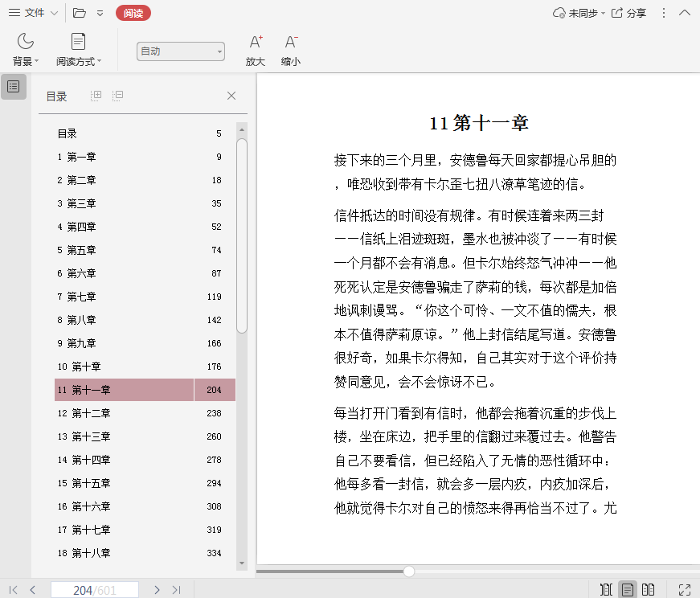Click the Zoom out (缩小) A- icon
This screenshot has width=700, height=598.
(291, 42)
